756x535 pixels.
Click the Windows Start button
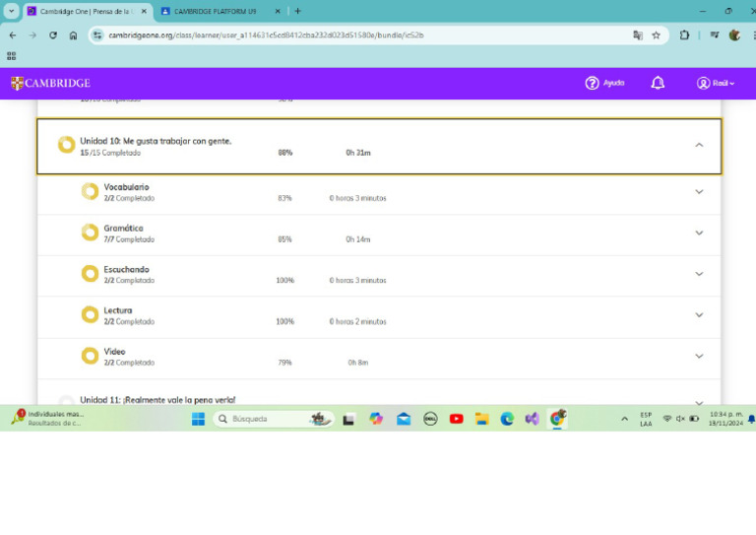coord(198,419)
